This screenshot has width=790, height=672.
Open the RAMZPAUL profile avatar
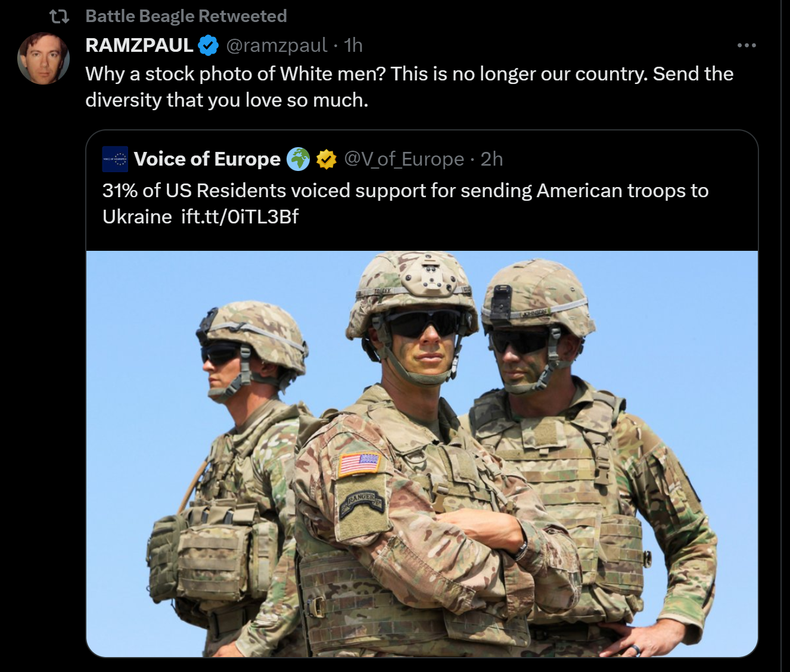click(x=43, y=58)
